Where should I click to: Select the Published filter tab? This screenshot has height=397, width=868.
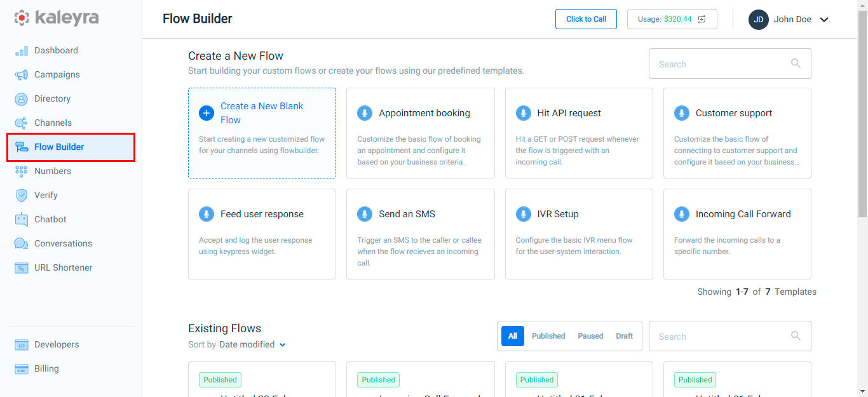(x=548, y=336)
